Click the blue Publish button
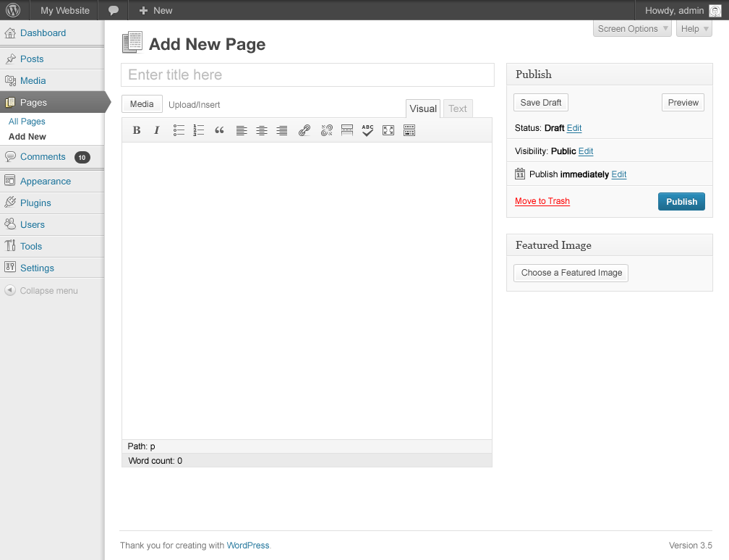Screen dimensions: 729x560 [681, 202]
